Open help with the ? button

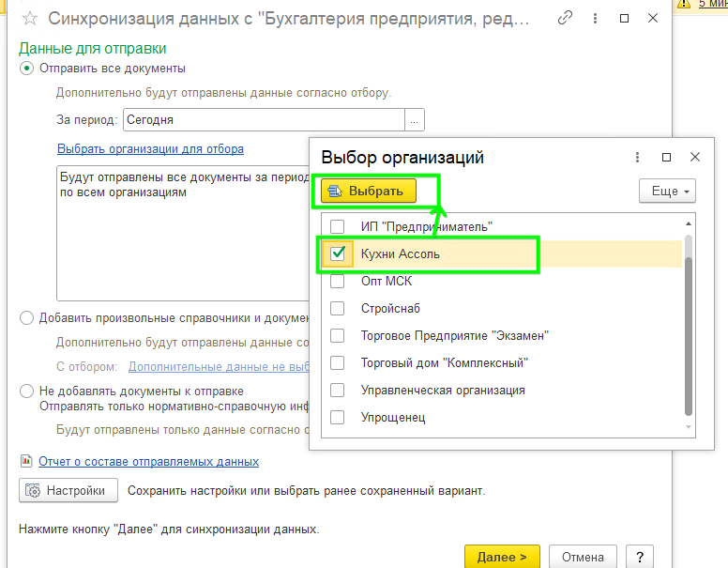[x=640, y=557]
